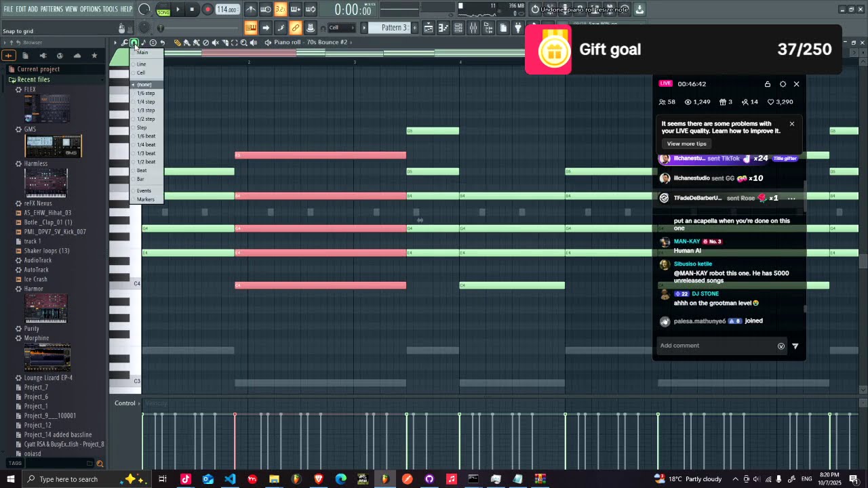Select the Paint brush tool
The width and height of the screenshot is (868, 488).
[x=187, y=43]
